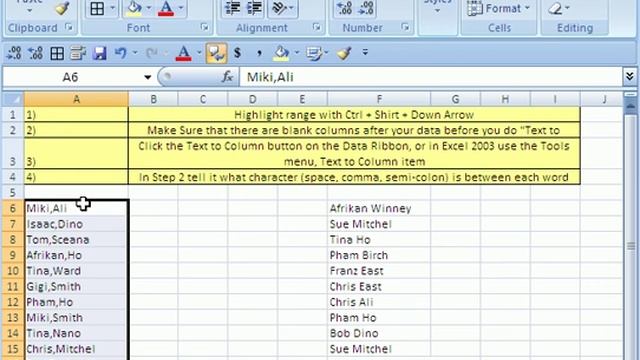This screenshot has width=640, height=360.
Task: Open the Name Box dropdown arrow
Action: tap(147, 77)
